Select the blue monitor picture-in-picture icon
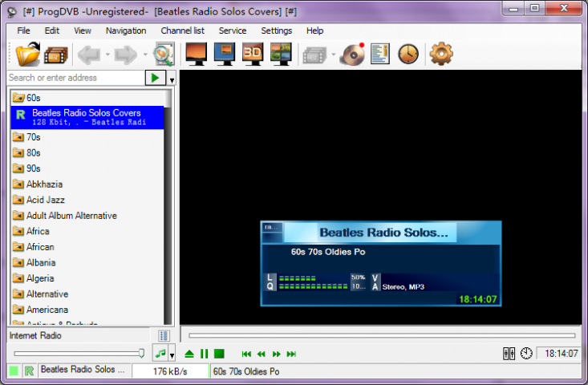 [225, 54]
